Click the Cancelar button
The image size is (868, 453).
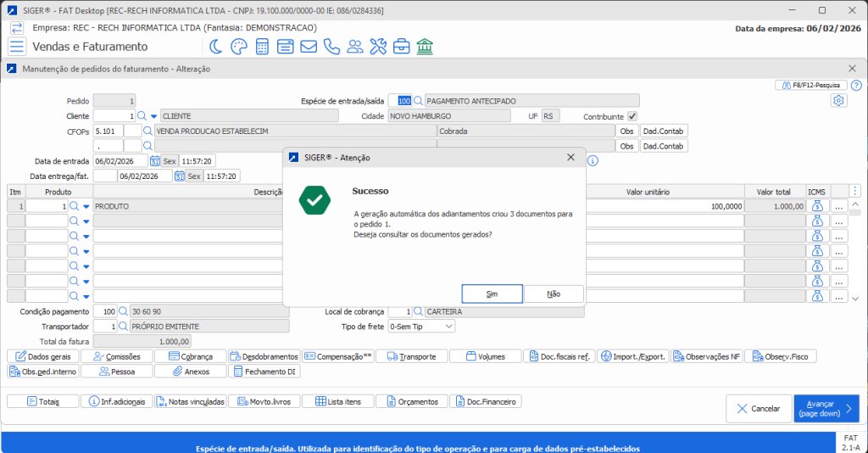(758, 409)
